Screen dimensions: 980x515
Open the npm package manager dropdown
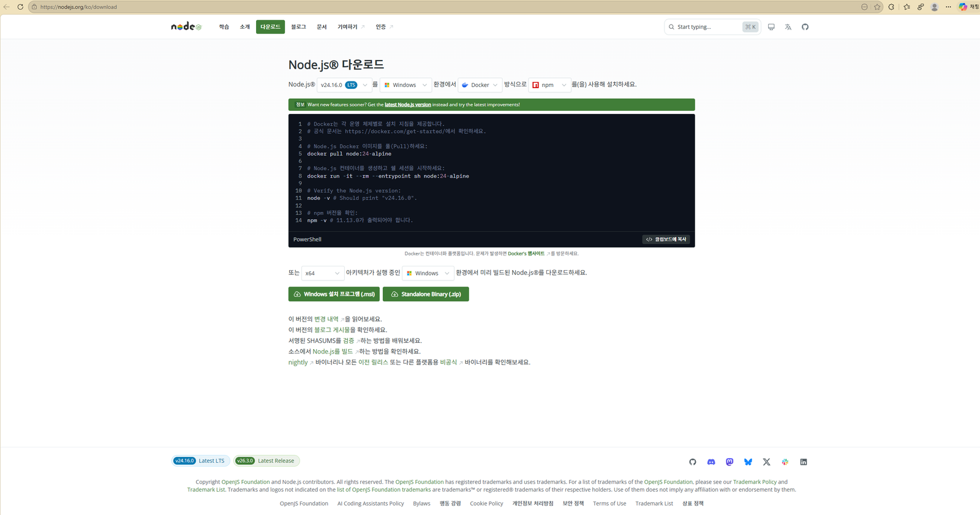549,85
